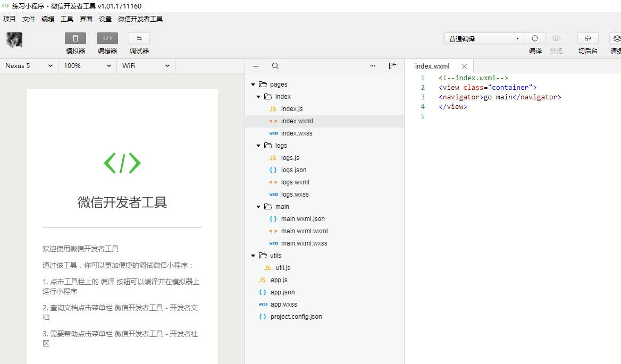Toggle the Editor panel button

(x=107, y=38)
